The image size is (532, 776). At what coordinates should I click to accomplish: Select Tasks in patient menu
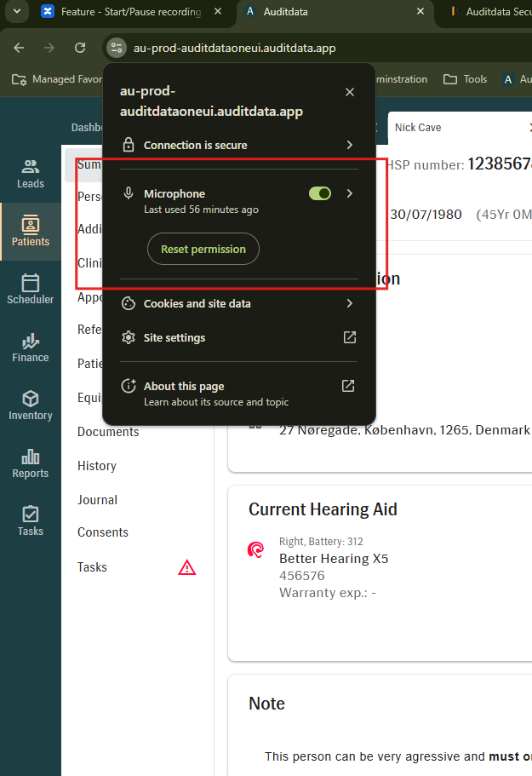pyautogui.click(x=92, y=567)
